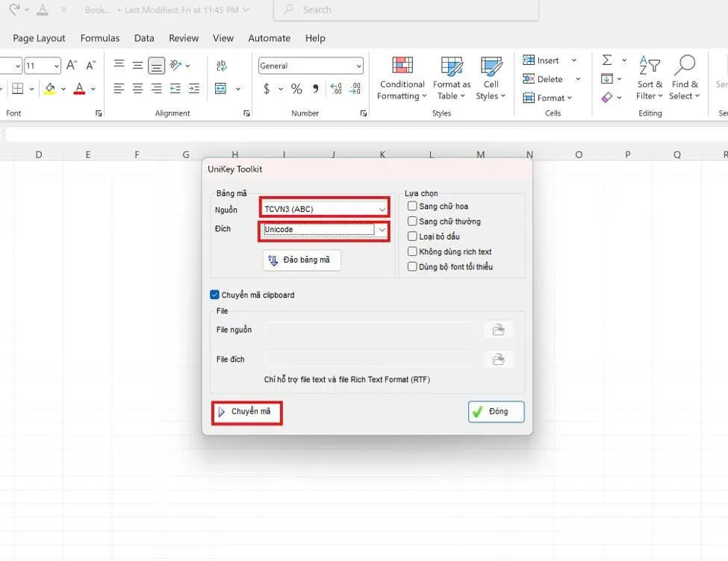Click the Search box in title bar

point(406,10)
